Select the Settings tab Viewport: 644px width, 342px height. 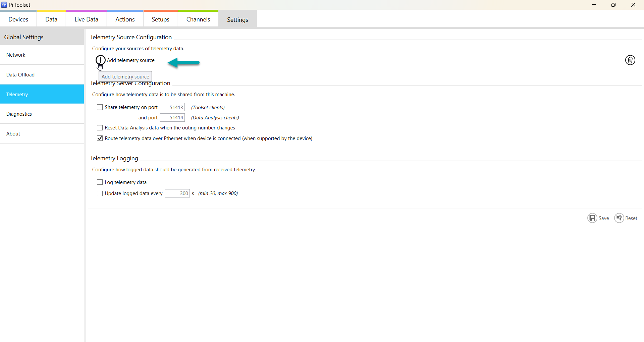click(237, 19)
